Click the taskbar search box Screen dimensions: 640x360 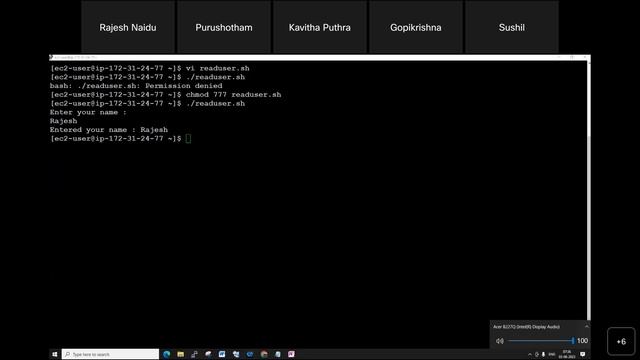[110, 354]
